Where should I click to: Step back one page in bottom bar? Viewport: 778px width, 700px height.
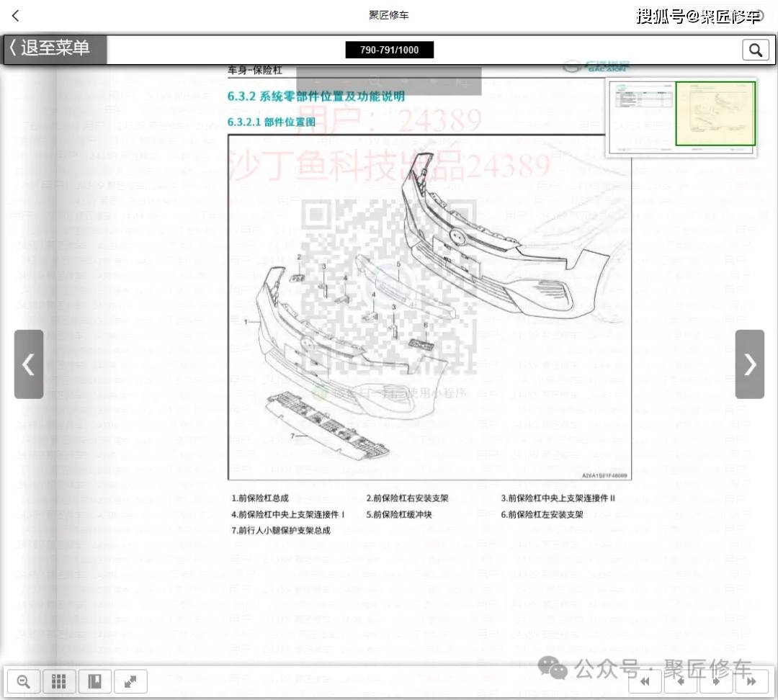tap(681, 681)
